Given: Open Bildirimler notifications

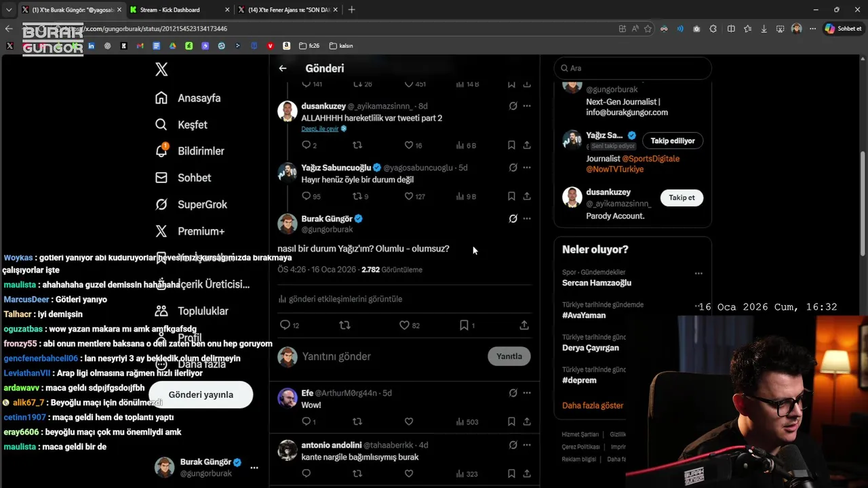Looking at the screenshot, I should [189, 151].
